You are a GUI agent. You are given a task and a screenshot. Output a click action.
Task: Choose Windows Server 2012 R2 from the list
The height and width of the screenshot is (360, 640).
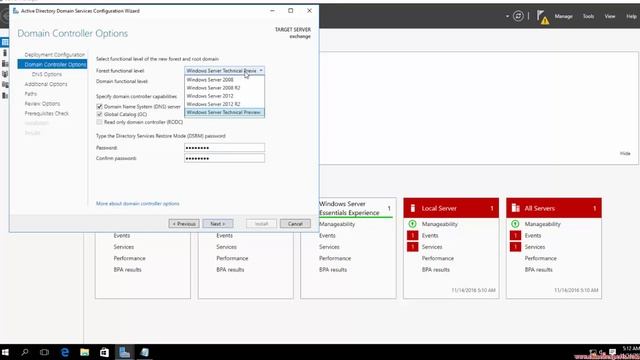(x=224, y=104)
